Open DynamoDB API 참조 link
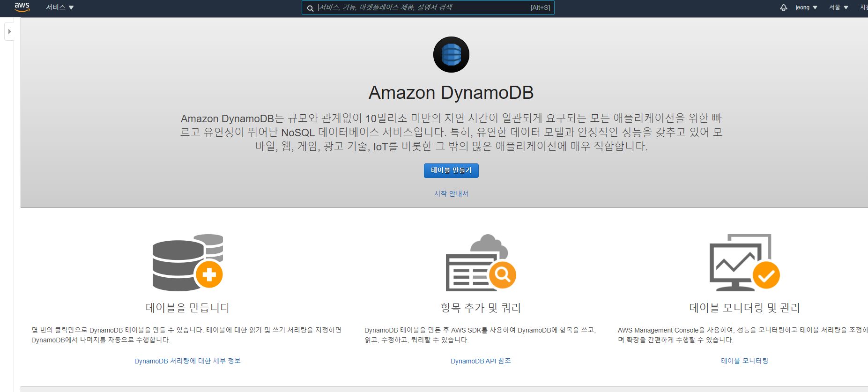868x392 pixels. click(x=481, y=361)
